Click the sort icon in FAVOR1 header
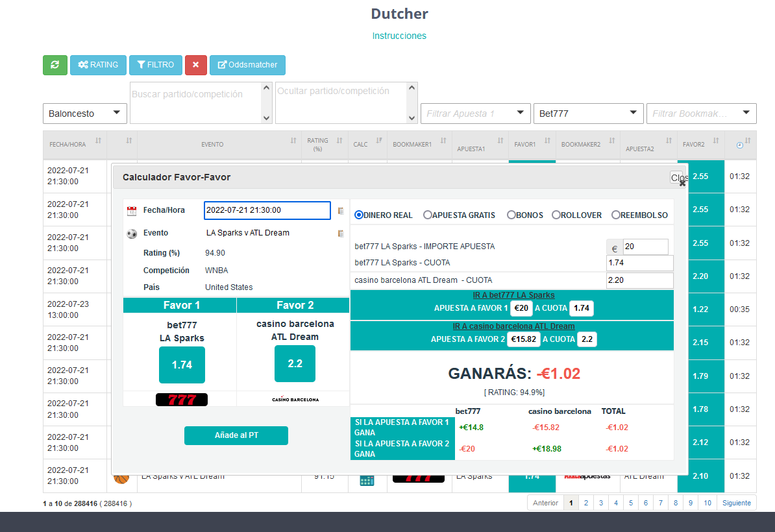Image resolution: width=775 pixels, height=532 pixels. click(548, 141)
